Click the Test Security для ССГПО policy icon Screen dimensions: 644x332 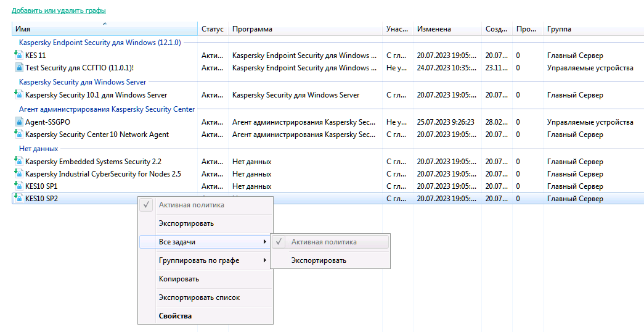(18, 68)
